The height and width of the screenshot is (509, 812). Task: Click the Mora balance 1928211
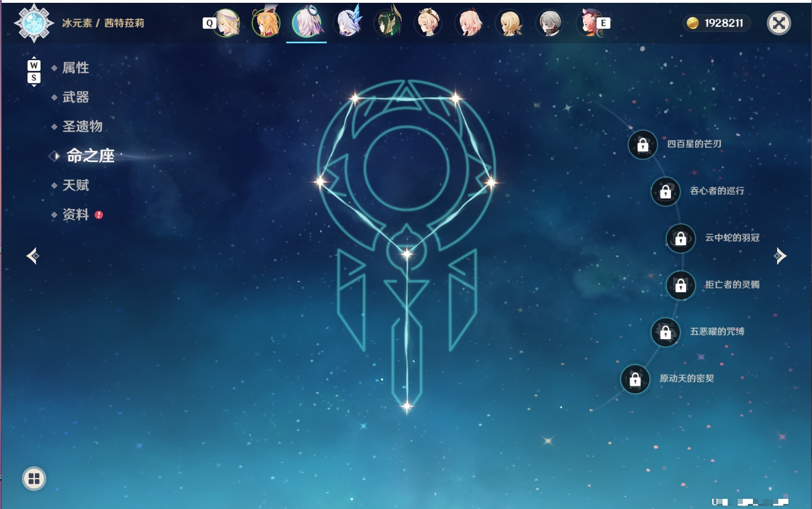pos(724,23)
